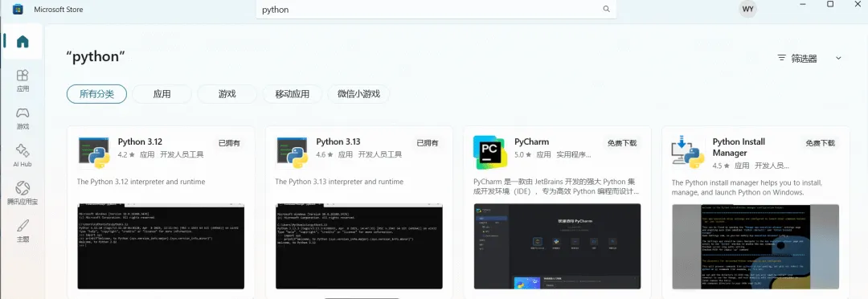This screenshot has width=868, height=299.
Task: Click 免费下载 button for PyCharm
Action: click(x=621, y=143)
